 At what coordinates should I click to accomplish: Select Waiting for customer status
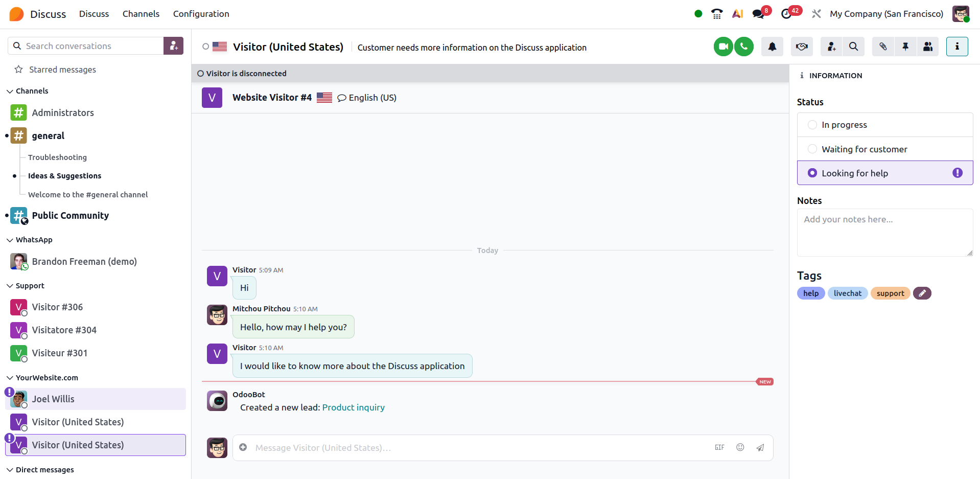tap(812, 149)
